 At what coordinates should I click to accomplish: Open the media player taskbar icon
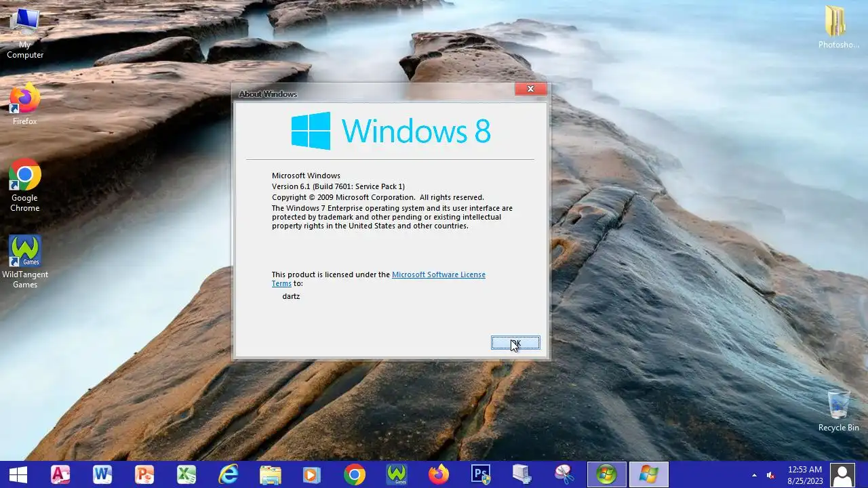point(312,474)
